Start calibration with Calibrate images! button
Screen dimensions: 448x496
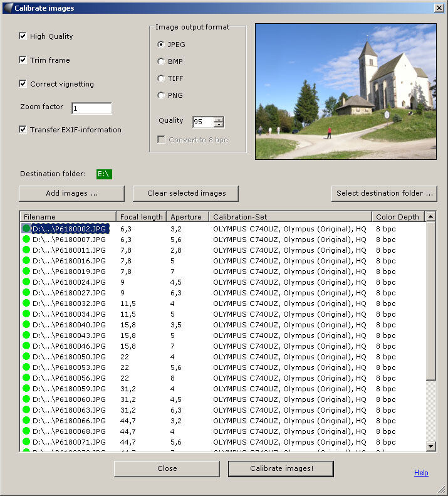tap(281, 468)
